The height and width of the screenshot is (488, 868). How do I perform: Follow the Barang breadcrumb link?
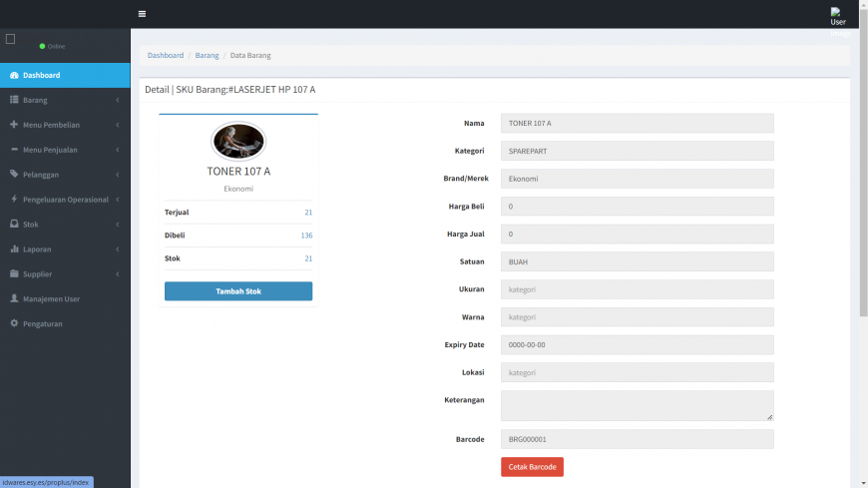click(208, 56)
